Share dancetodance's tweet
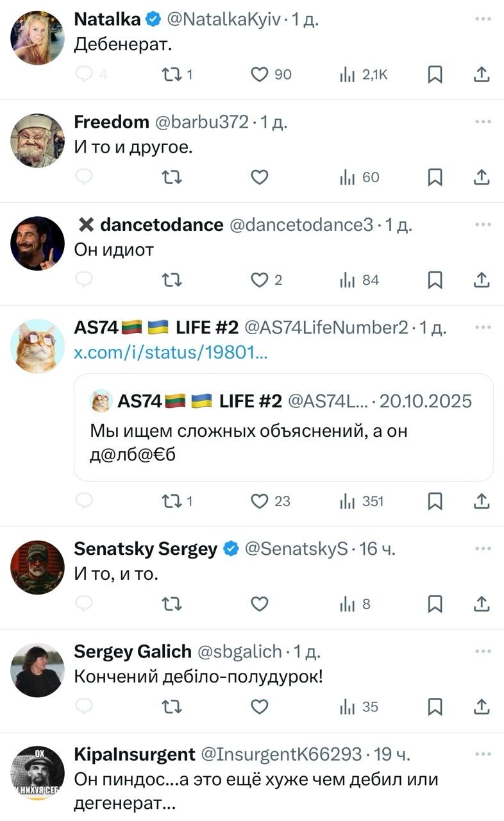 point(481,280)
